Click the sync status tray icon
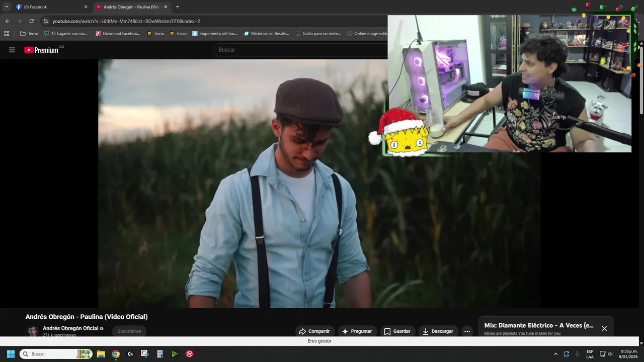This screenshot has width=644, height=362. (567, 354)
